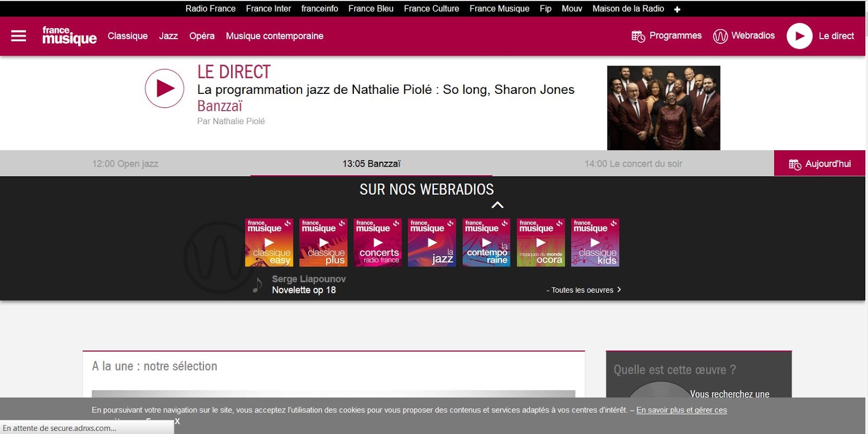The width and height of the screenshot is (868, 434).
Task: Launch Ocora Musiques du monde webradio
Action: [x=541, y=242]
